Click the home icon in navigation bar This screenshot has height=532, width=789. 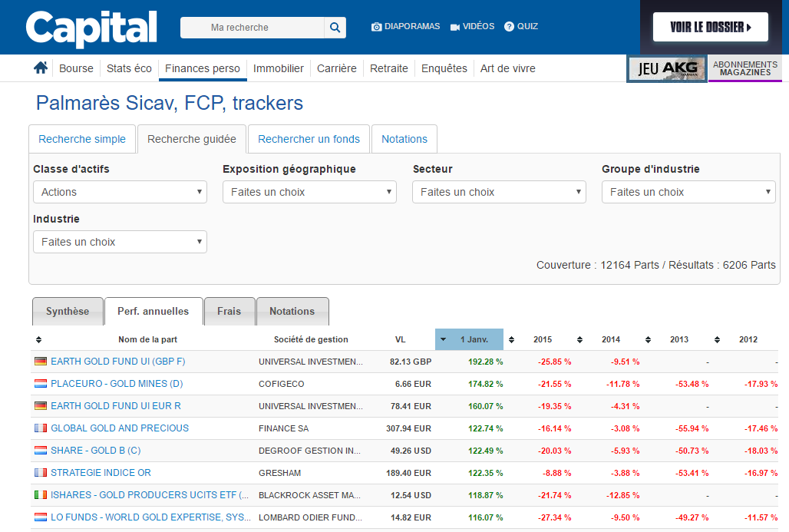(x=41, y=68)
